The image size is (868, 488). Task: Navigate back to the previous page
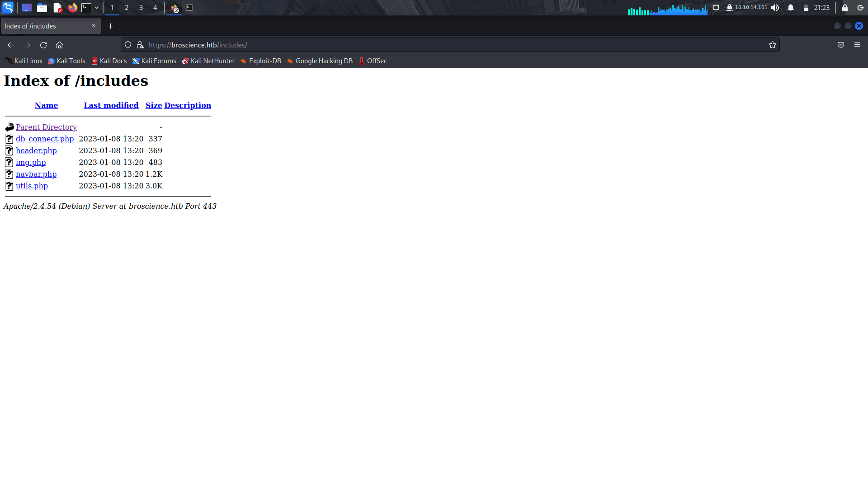click(x=11, y=45)
